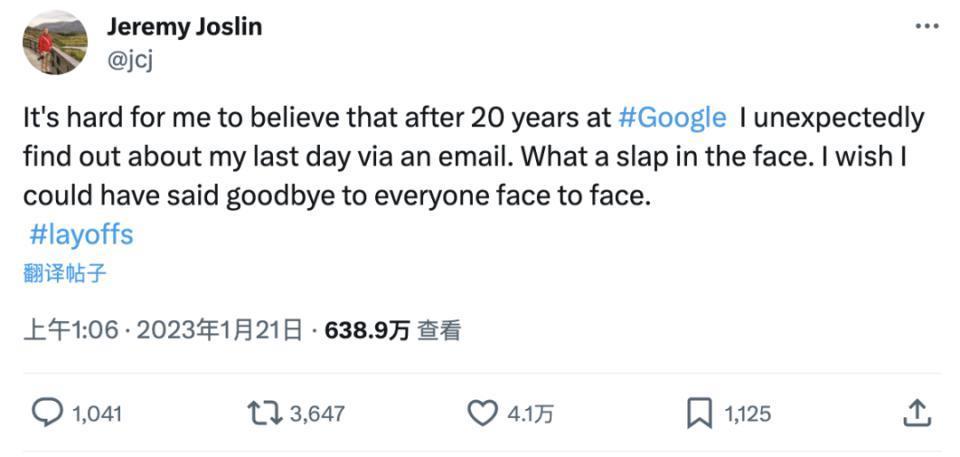Open the three-dot more options menu
This screenshot has height=457, width=960.
[927, 27]
